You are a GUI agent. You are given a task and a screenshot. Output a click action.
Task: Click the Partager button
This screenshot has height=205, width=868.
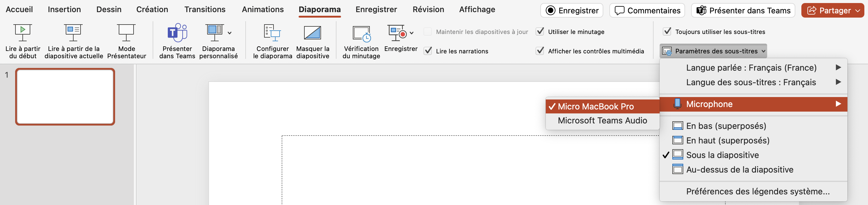830,10
